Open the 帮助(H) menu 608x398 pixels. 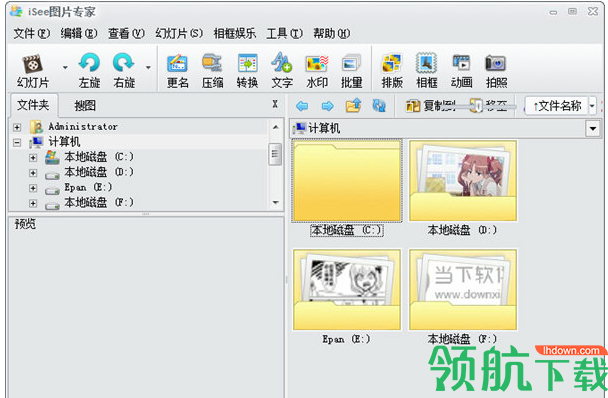[x=332, y=34]
